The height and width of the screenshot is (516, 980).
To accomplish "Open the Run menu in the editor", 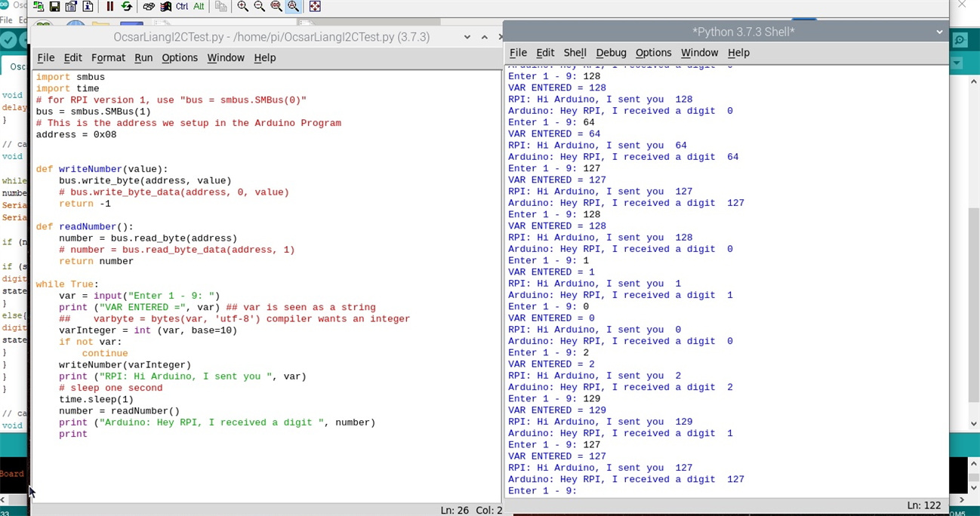I will pos(143,57).
